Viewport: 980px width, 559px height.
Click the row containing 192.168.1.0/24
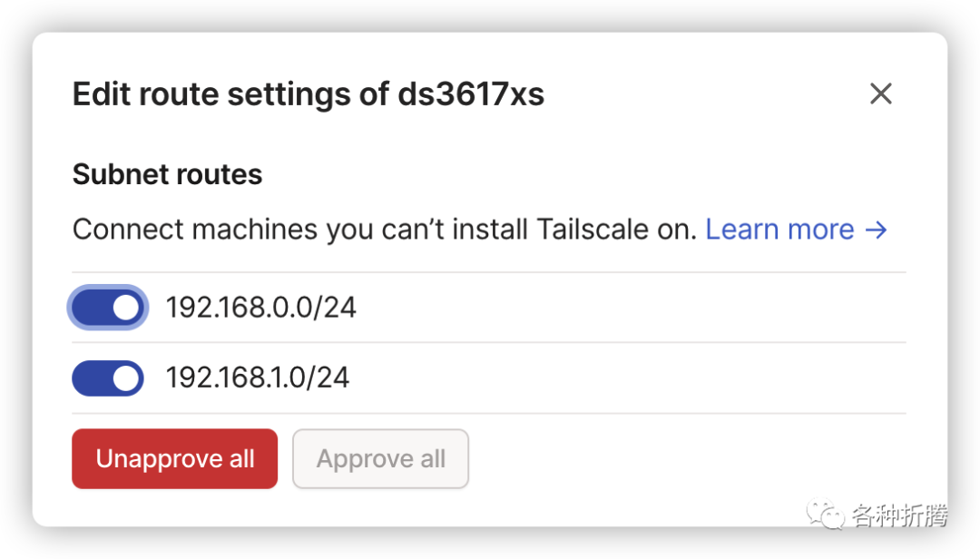pos(489,378)
